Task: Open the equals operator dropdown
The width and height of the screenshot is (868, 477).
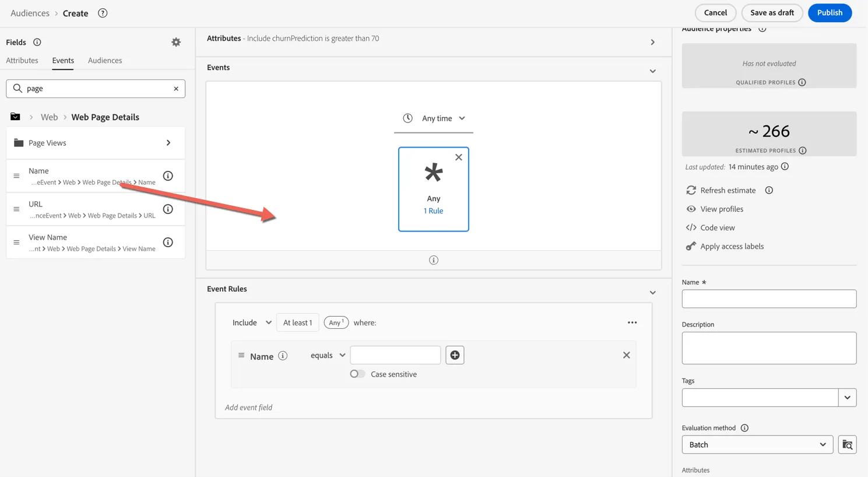Action: [x=328, y=355]
